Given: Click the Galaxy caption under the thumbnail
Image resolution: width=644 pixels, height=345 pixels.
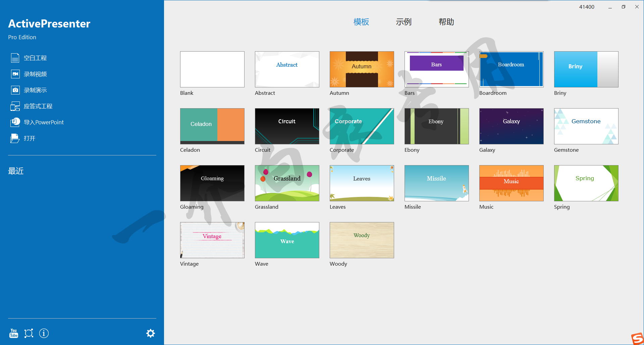Looking at the screenshot, I should point(487,150).
